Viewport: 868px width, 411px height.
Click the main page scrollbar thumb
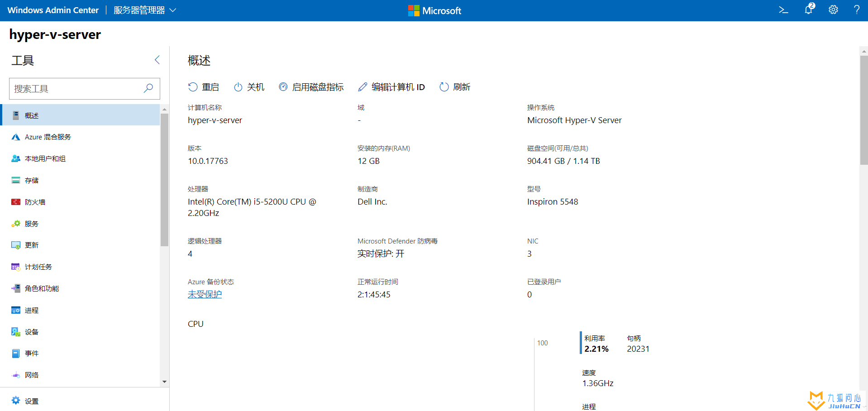tap(864, 110)
